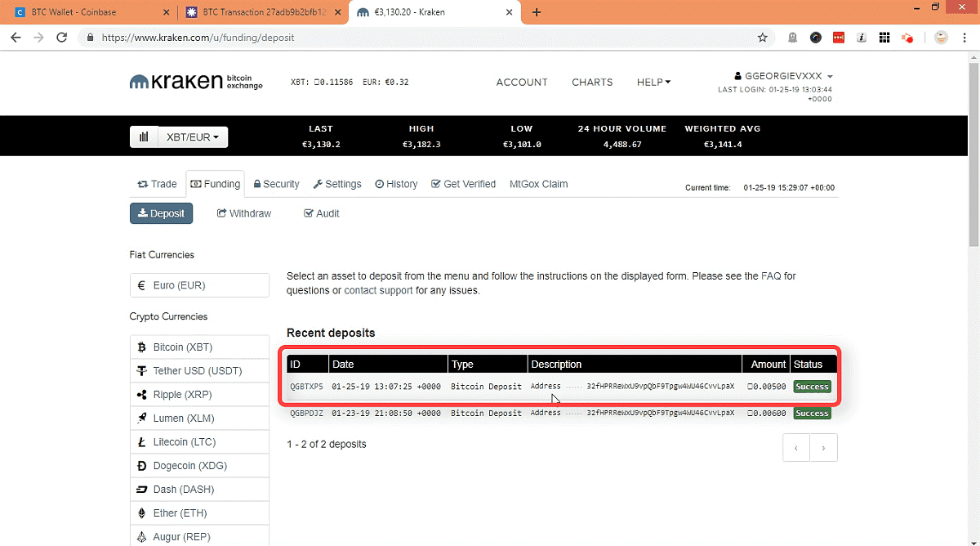The image size is (980, 546).
Task: Click the Success status of deposit QGBTXP5
Action: pos(812,387)
